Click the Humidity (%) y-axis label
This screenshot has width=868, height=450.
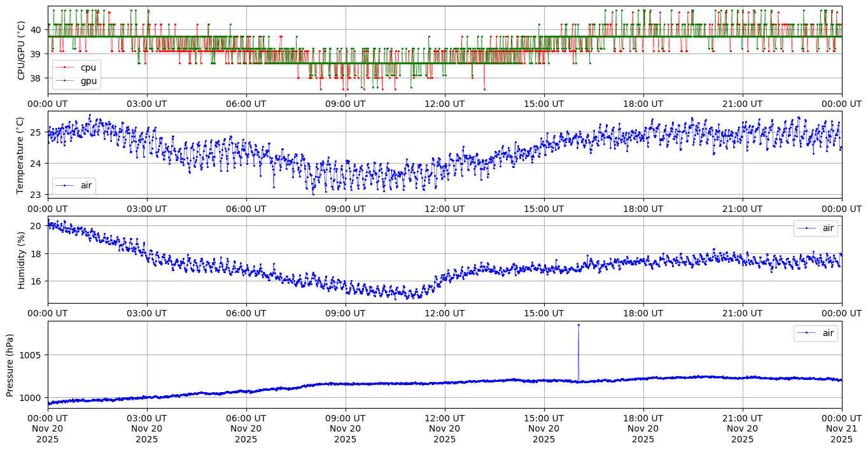21,260
